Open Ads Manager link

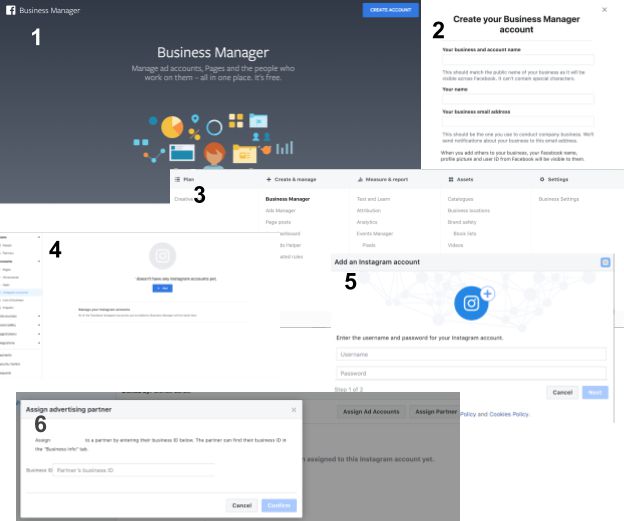pyautogui.click(x=280, y=211)
